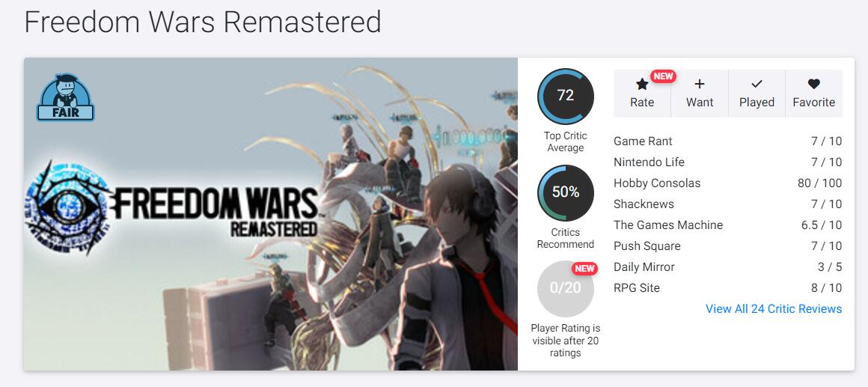
Task: Open the Hobby Consolas review
Action: 657,183
